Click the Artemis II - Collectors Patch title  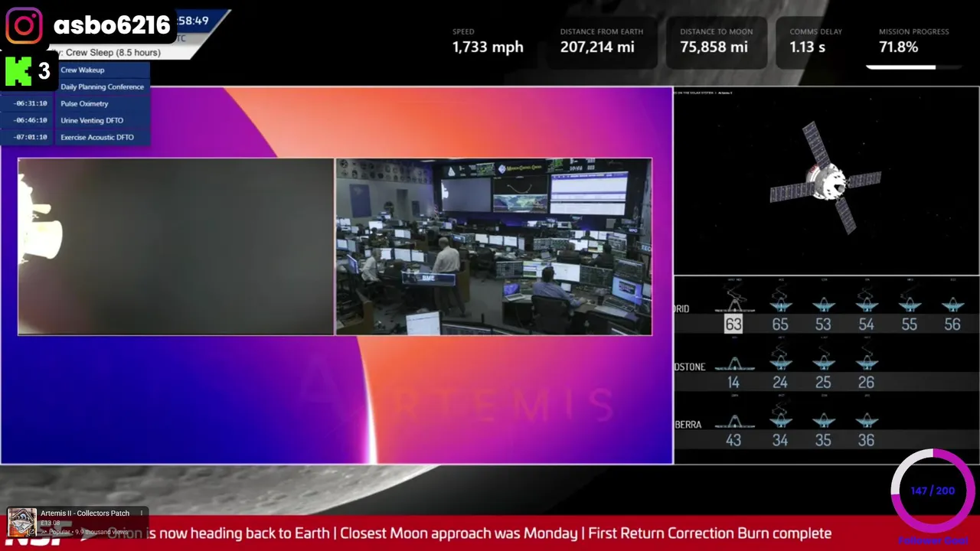85,513
